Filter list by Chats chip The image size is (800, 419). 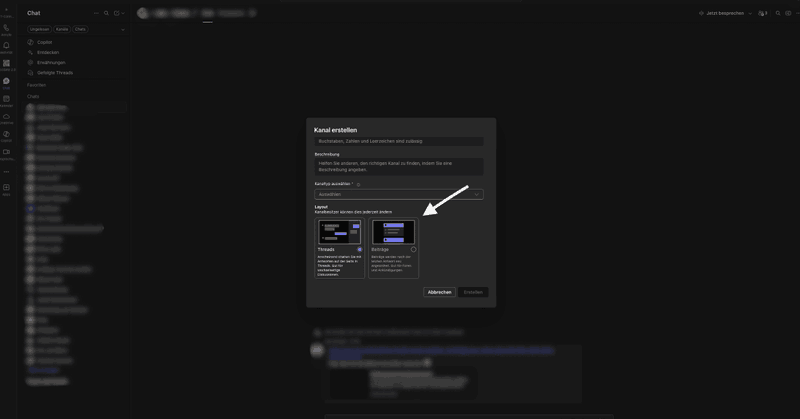point(80,29)
